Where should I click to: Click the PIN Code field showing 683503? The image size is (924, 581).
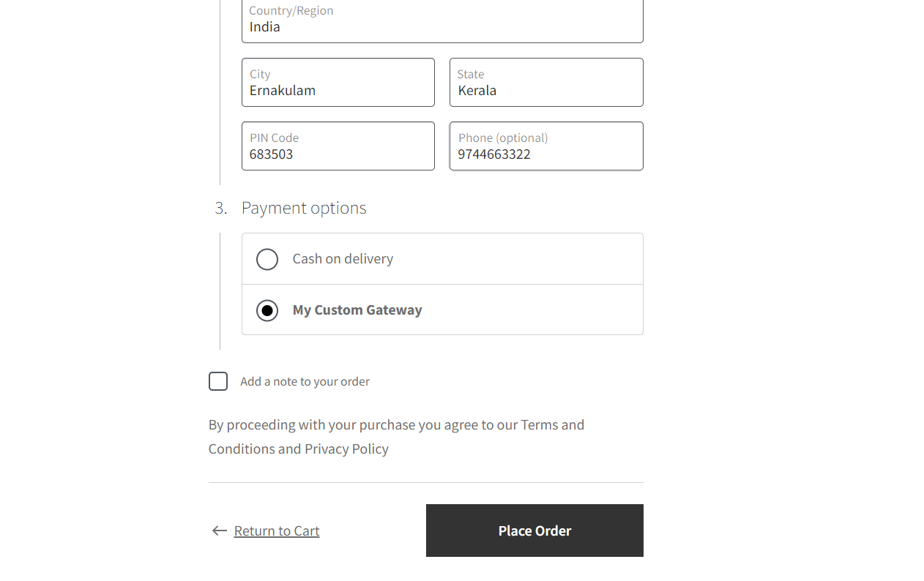coord(338,146)
